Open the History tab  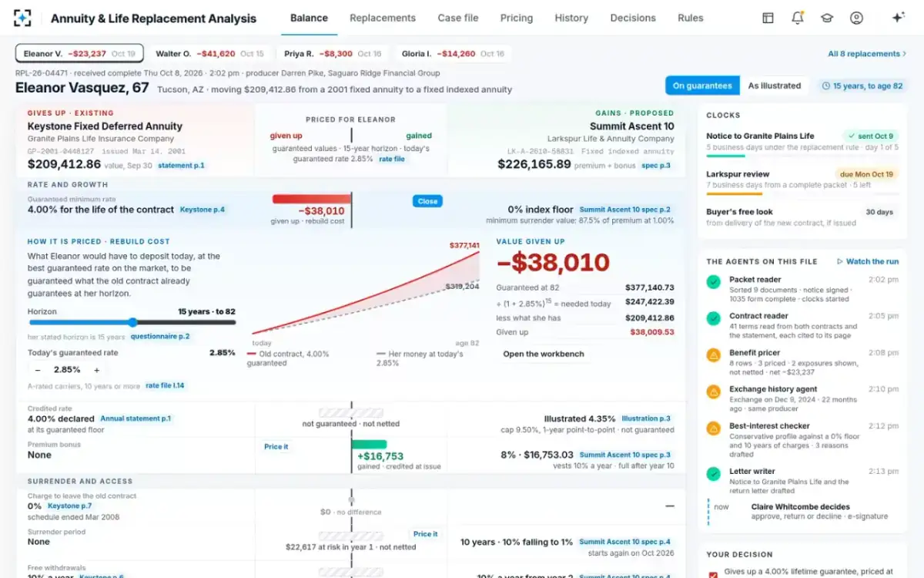click(571, 18)
